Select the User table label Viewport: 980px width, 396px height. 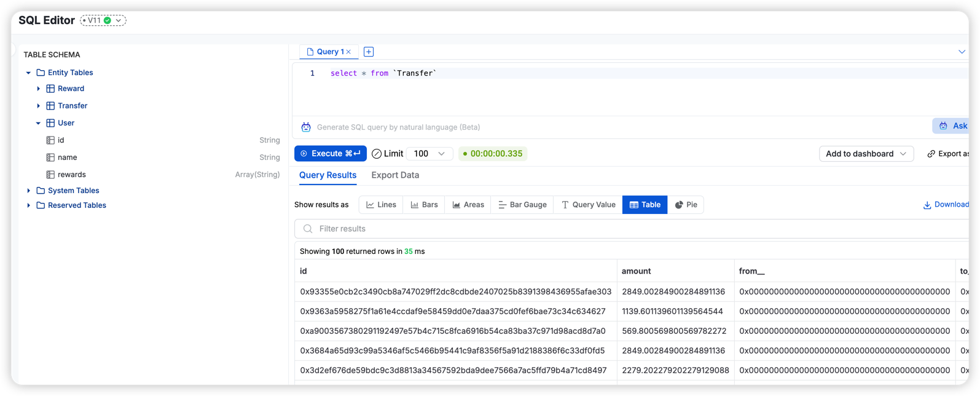66,123
